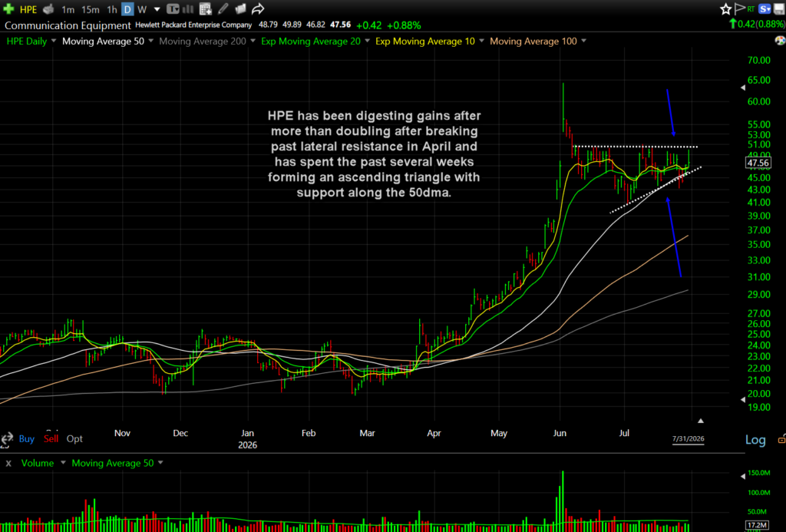Viewport: 786px width, 532px height.
Task: Flag the HPE symbol
Action: [x=739, y=8]
